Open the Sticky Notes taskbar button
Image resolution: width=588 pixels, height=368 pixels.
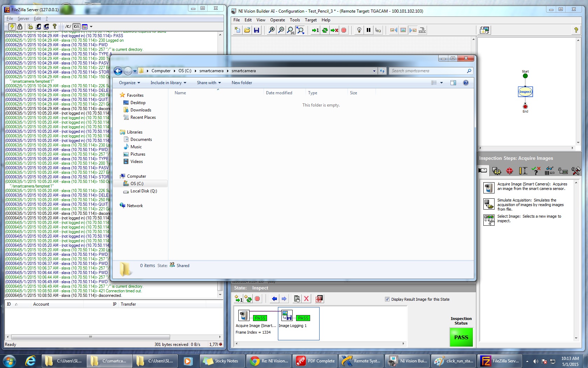(x=222, y=361)
